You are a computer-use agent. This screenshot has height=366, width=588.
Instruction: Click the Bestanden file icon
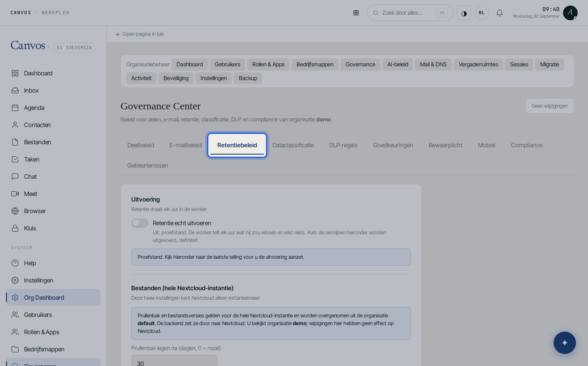click(15, 142)
